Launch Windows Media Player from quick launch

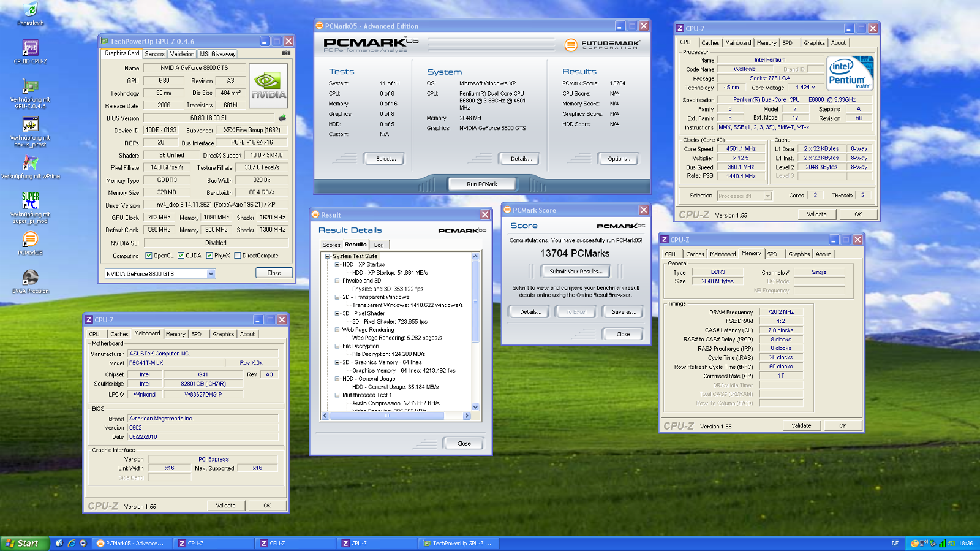(x=83, y=543)
